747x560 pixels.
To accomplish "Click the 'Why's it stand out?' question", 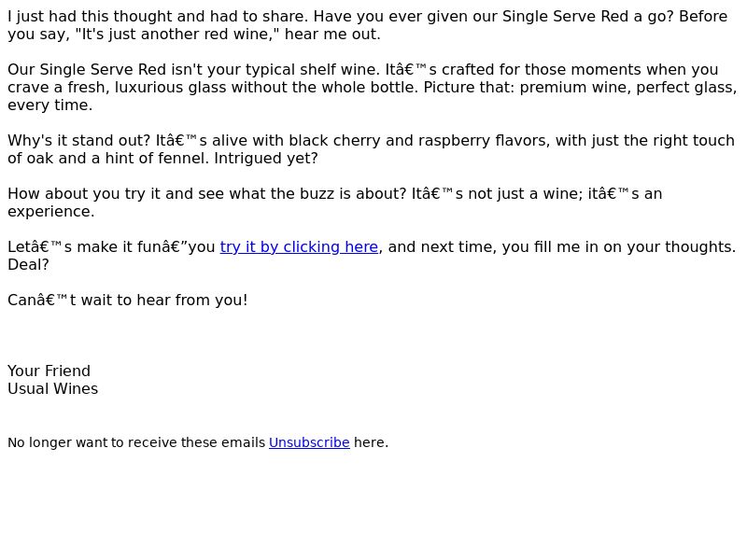I will 79,141.
